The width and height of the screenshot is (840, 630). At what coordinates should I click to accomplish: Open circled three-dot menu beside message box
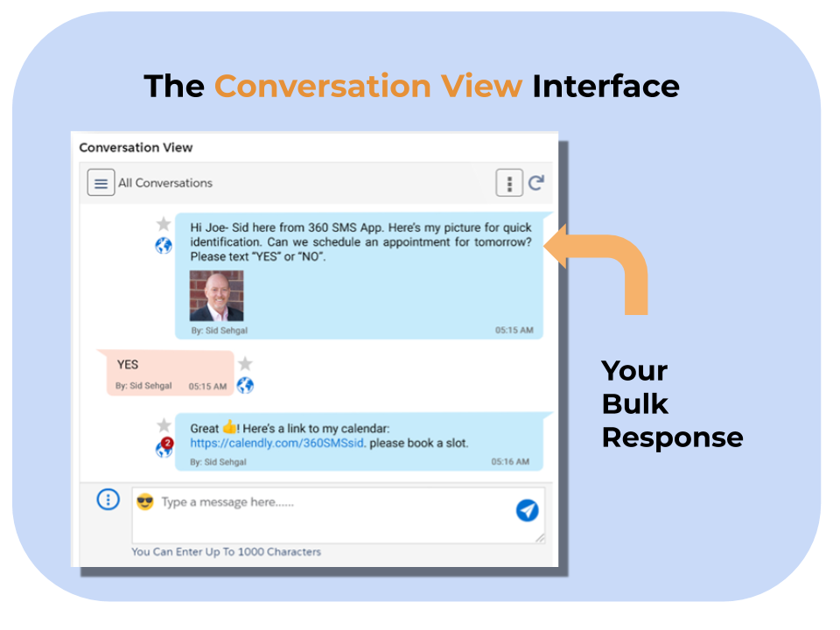point(108,500)
